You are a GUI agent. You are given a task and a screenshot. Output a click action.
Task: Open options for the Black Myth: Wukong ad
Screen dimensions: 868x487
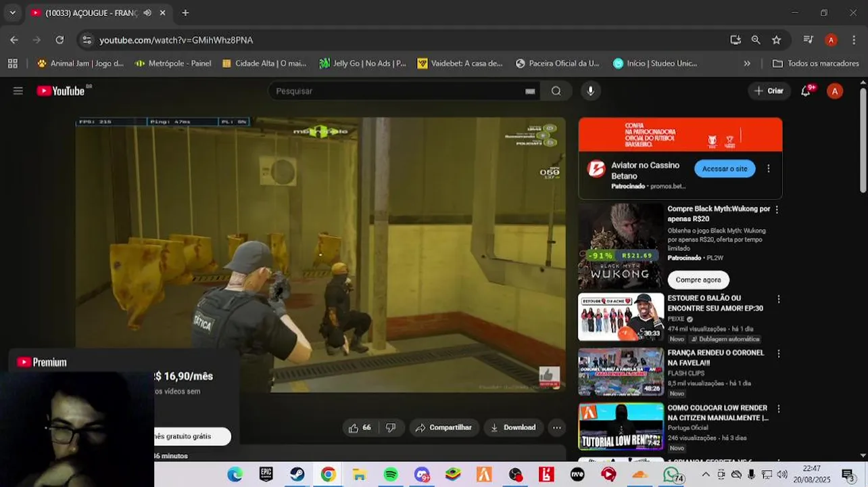tap(777, 210)
